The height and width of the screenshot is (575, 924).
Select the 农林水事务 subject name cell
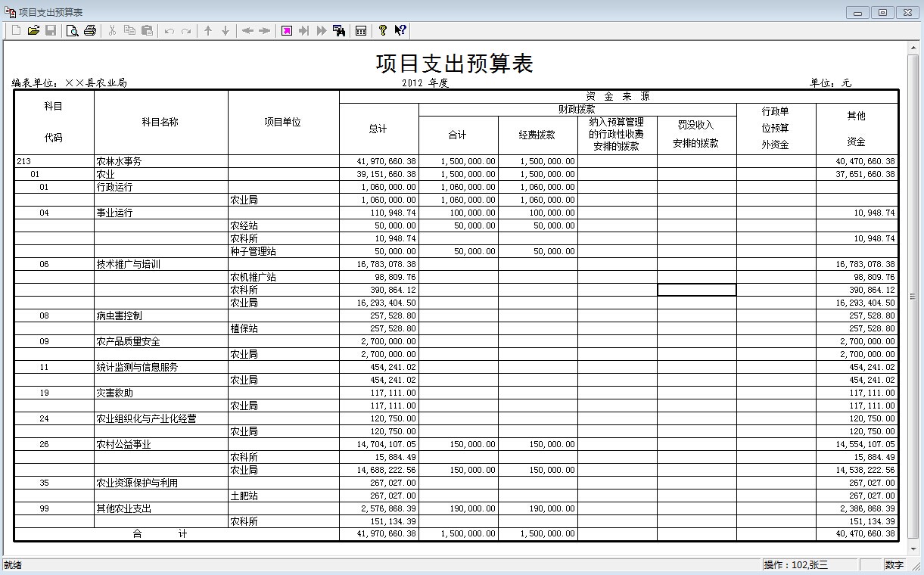coord(160,161)
